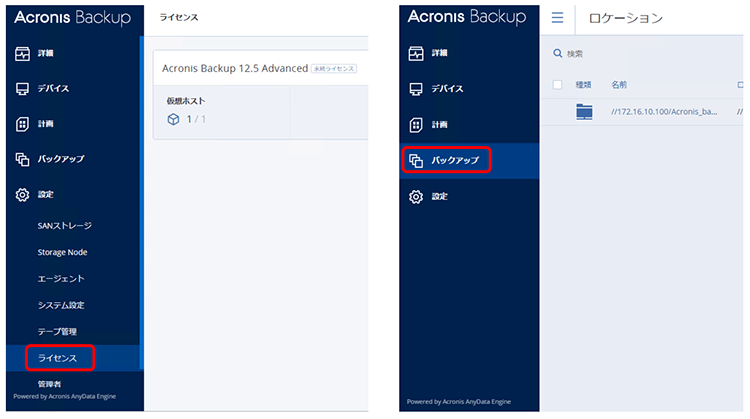Open システム設定 settings submenu
The width and height of the screenshot is (750, 419).
point(61,305)
